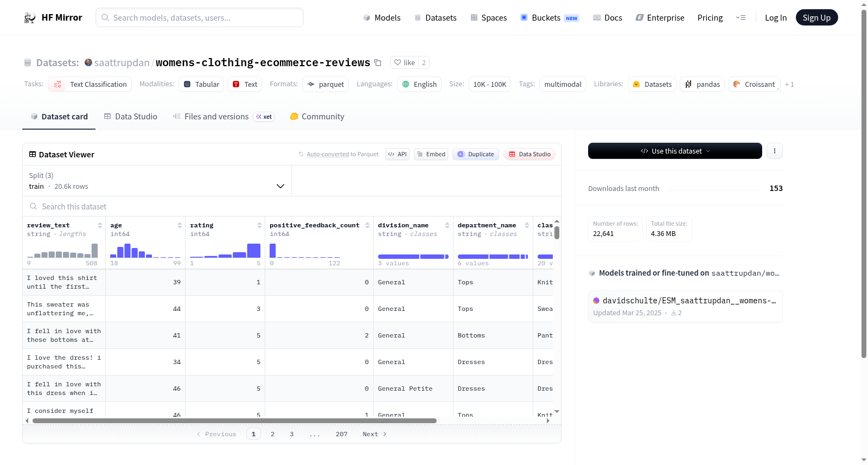This screenshot has width=868, height=465.
Task: Jump to page 207 of the table
Action: [341, 434]
